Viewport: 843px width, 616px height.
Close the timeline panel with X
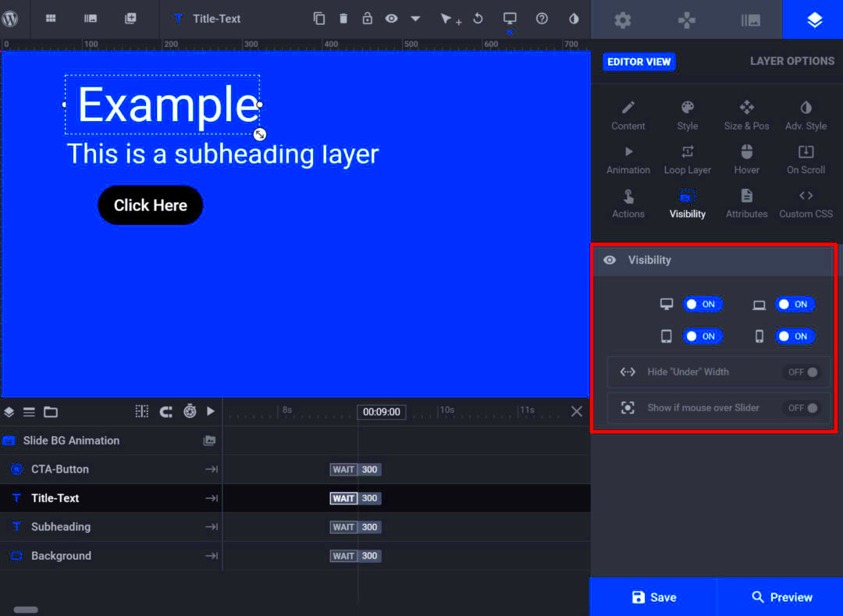coord(576,411)
